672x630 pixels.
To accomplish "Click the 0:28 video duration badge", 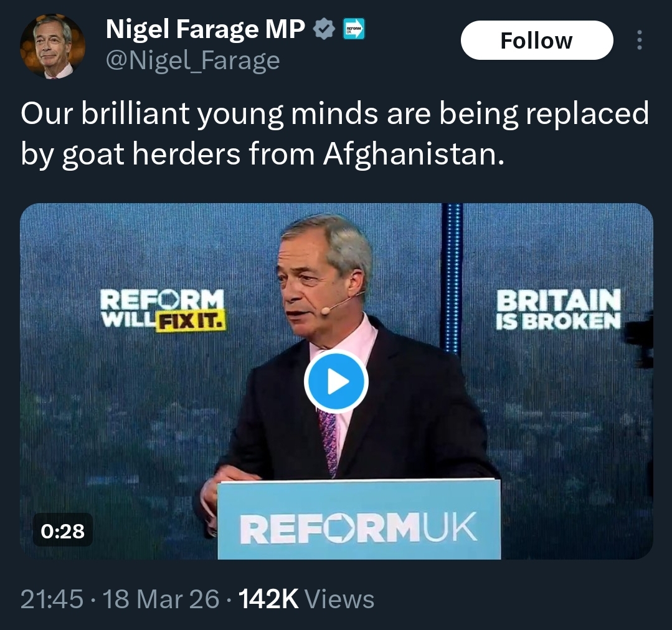I will click(62, 530).
